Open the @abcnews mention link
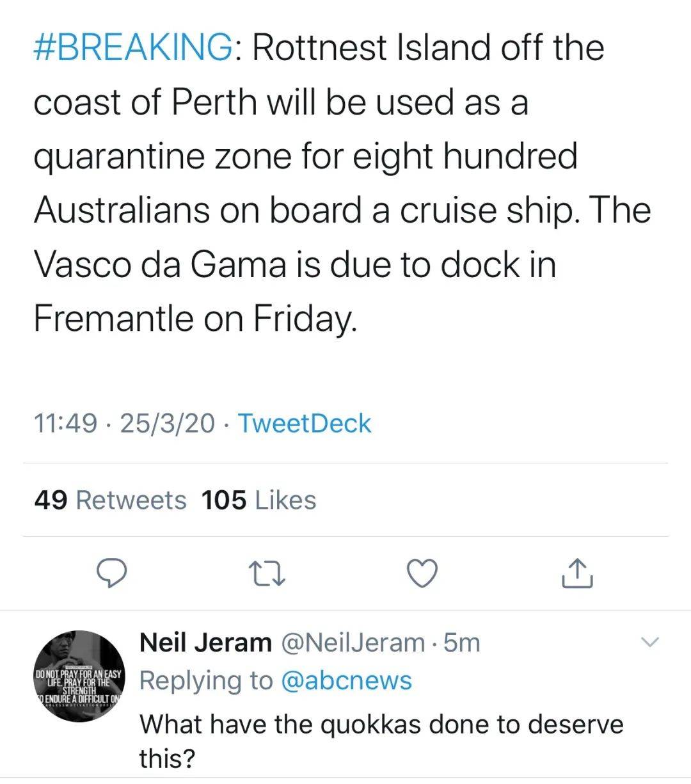 (x=346, y=681)
